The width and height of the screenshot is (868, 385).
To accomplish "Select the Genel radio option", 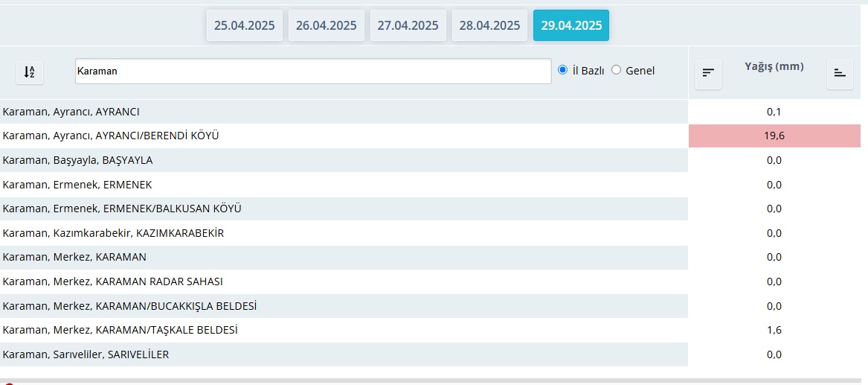I will [x=616, y=70].
